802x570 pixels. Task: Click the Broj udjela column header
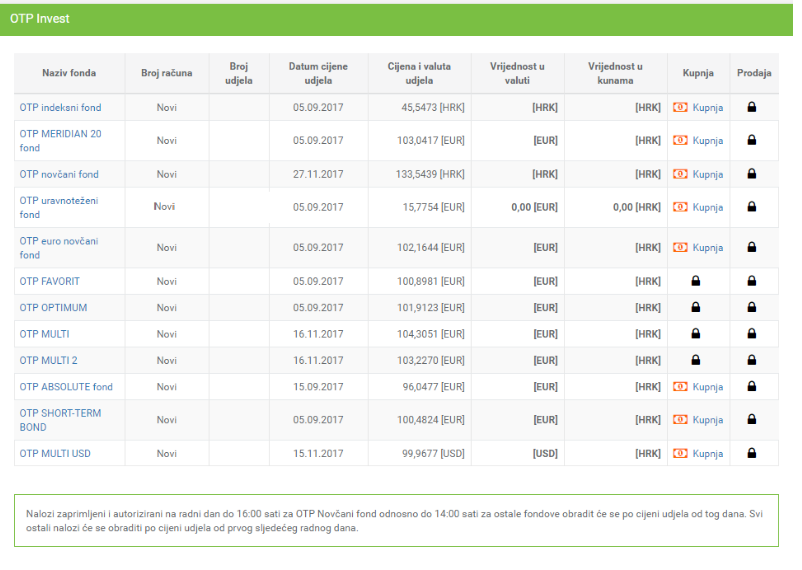(x=239, y=74)
